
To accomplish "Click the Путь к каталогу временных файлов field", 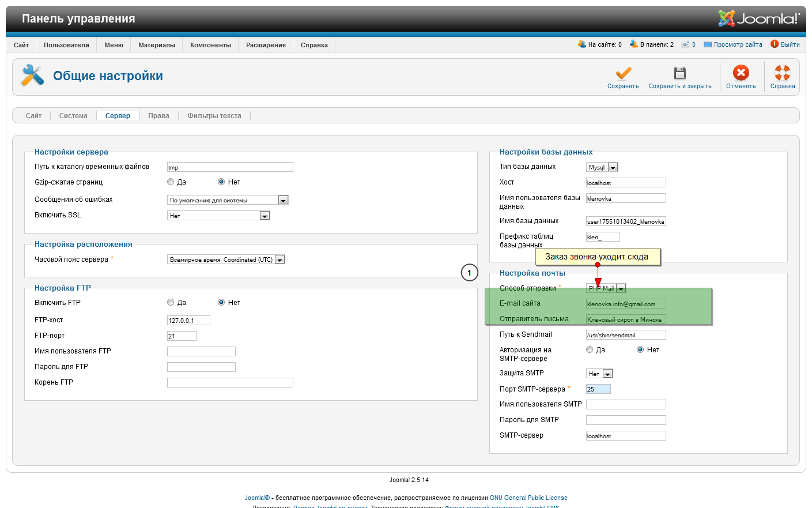I will [230, 167].
